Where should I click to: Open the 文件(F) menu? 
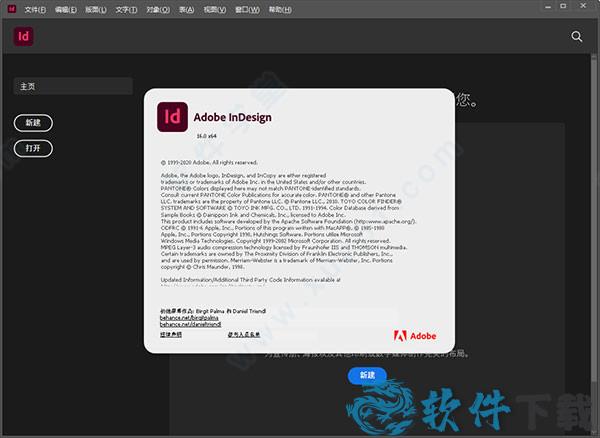[35, 10]
